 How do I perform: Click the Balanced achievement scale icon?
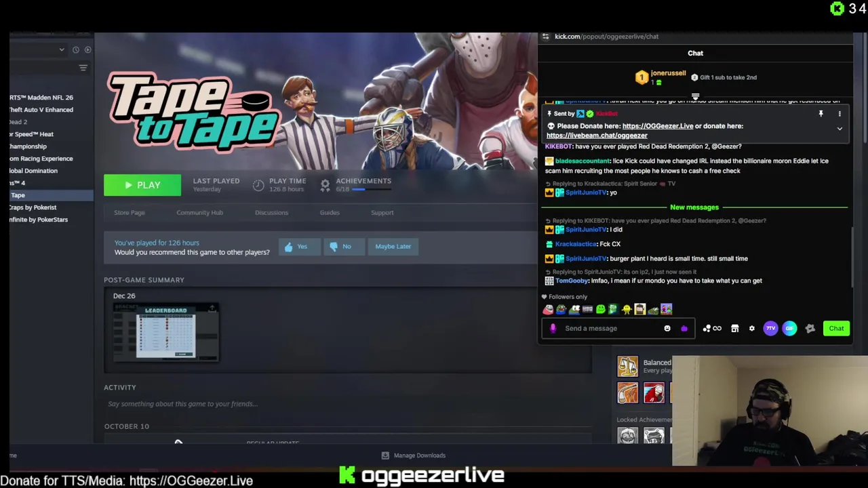[628, 366]
